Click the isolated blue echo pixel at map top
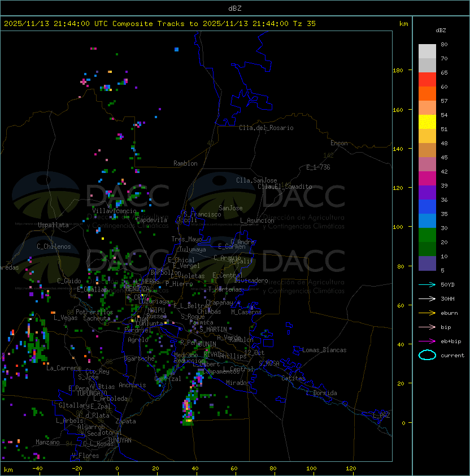 click(x=177, y=50)
